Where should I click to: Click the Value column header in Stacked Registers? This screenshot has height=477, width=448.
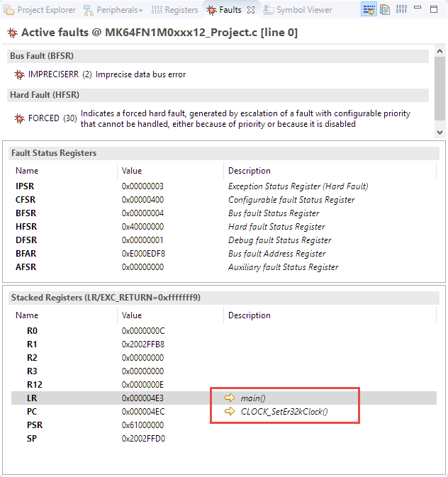pos(132,315)
